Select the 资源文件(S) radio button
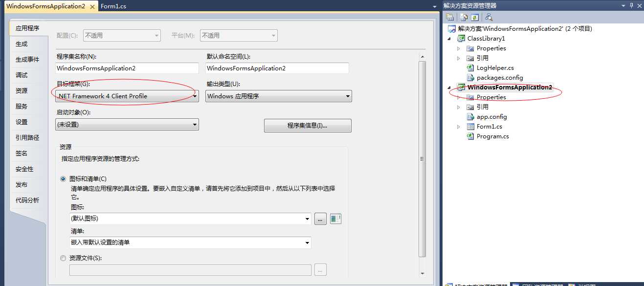This screenshot has height=286, width=644. coord(63,258)
